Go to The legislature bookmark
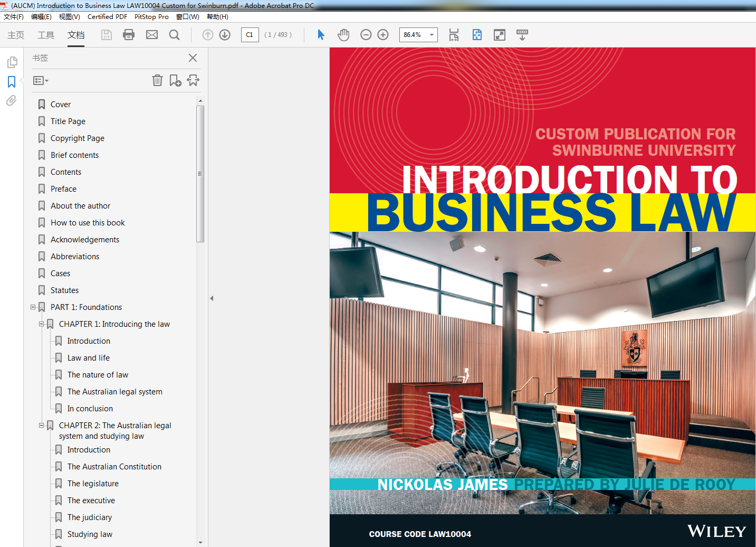This screenshot has height=547, width=756. 93,484
